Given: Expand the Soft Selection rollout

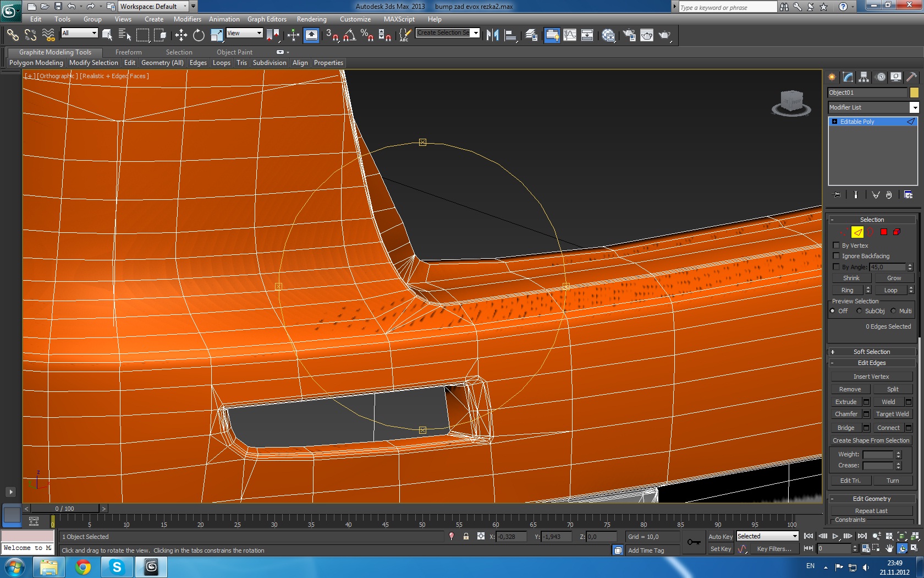Looking at the screenshot, I should (x=871, y=352).
